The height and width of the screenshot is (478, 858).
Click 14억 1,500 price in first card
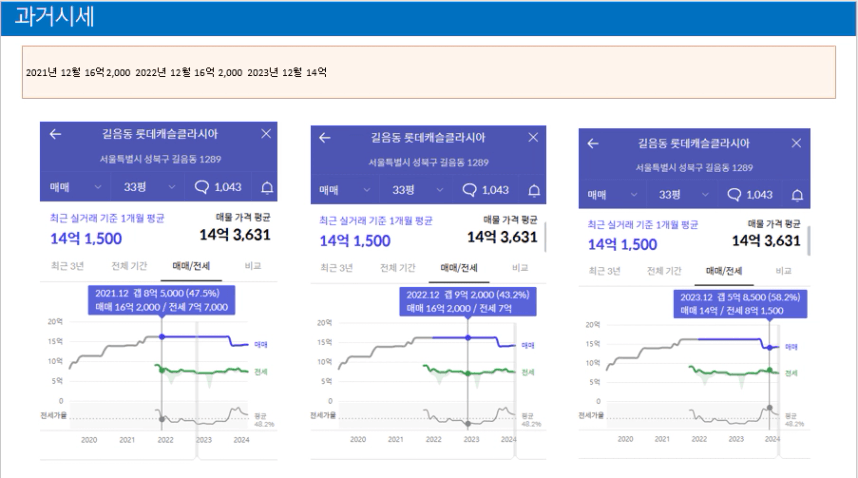pyautogui.click(x=86, y=239)
